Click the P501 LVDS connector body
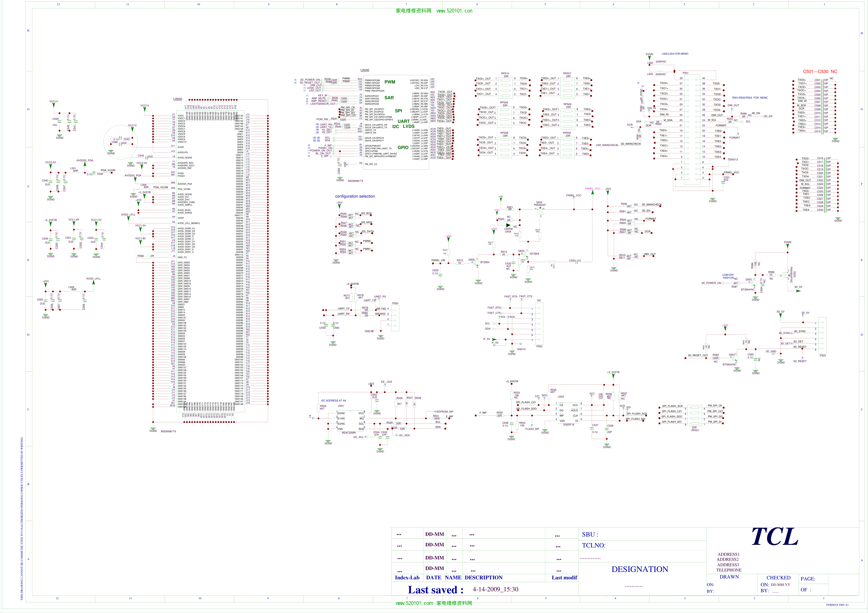The width and height of the screenshot is (868, 613). (x=692, y=129)
